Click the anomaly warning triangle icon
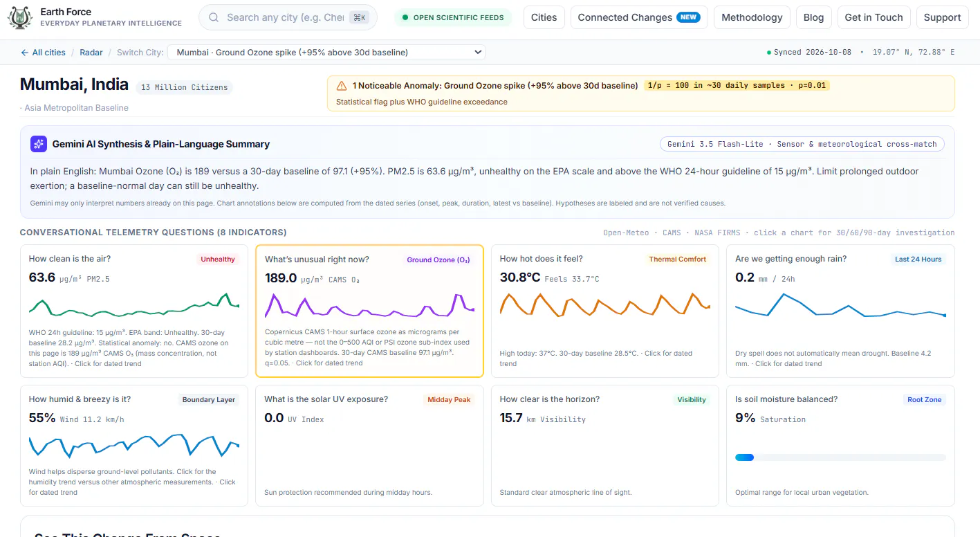 (x=342, y=86)
